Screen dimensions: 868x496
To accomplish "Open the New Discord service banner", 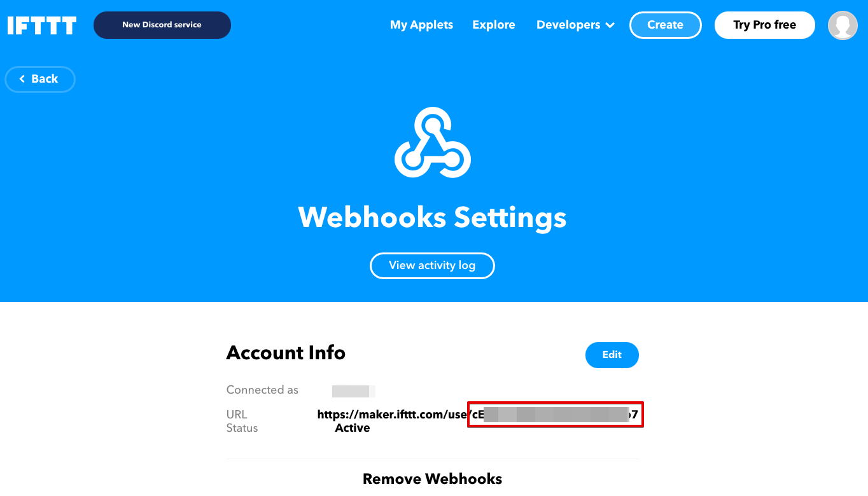I will [x=162, y=25].
